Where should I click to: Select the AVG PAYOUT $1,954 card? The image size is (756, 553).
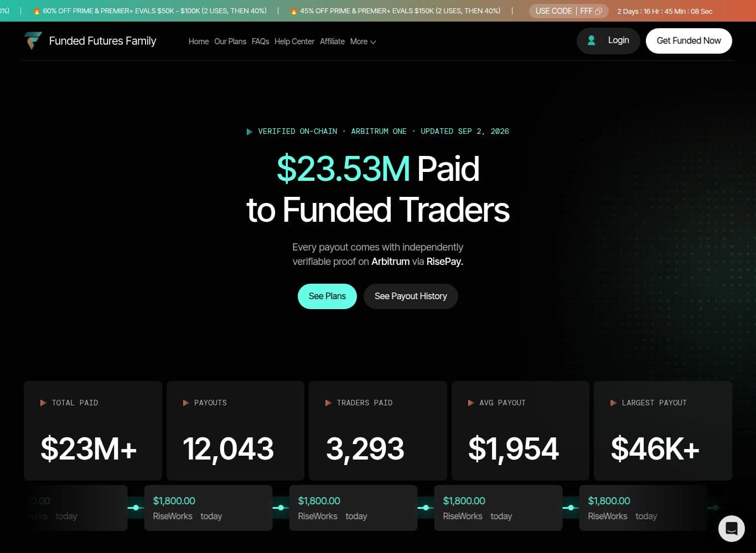click(520, 431)
